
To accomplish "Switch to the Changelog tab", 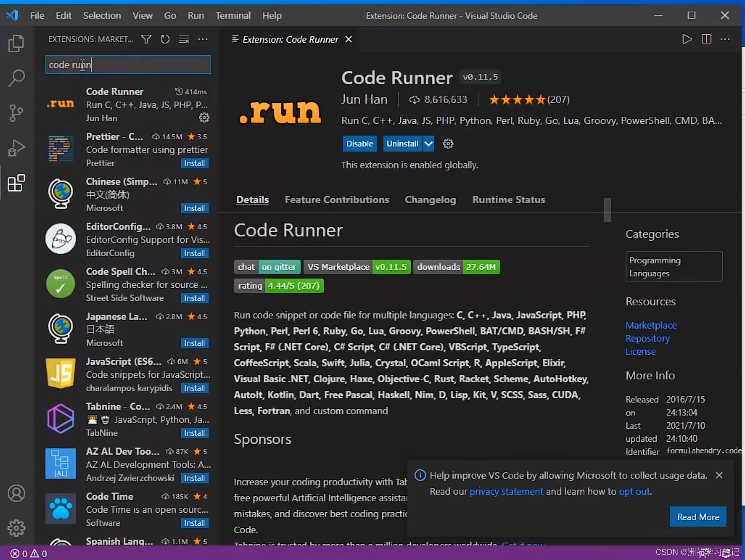I will coord(430,200).
